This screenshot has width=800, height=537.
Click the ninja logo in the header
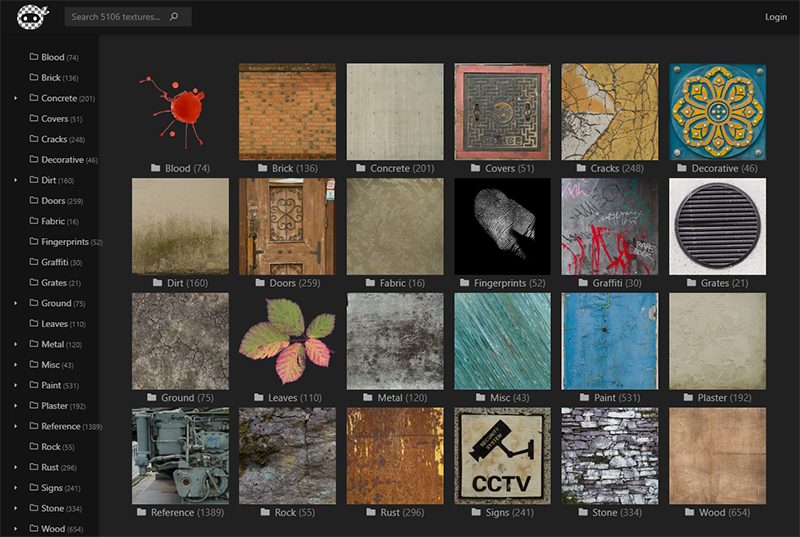33,17
